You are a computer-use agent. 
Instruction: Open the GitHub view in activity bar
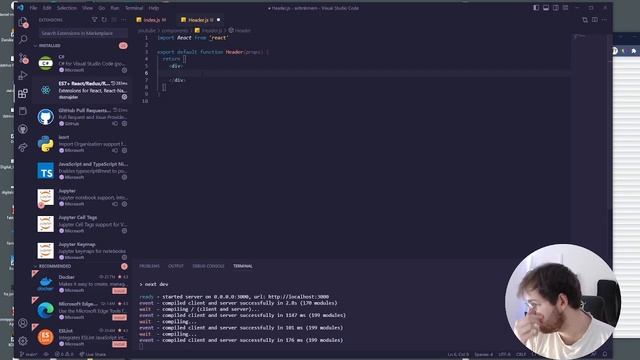pyautogui.click(x=23, y=129)
